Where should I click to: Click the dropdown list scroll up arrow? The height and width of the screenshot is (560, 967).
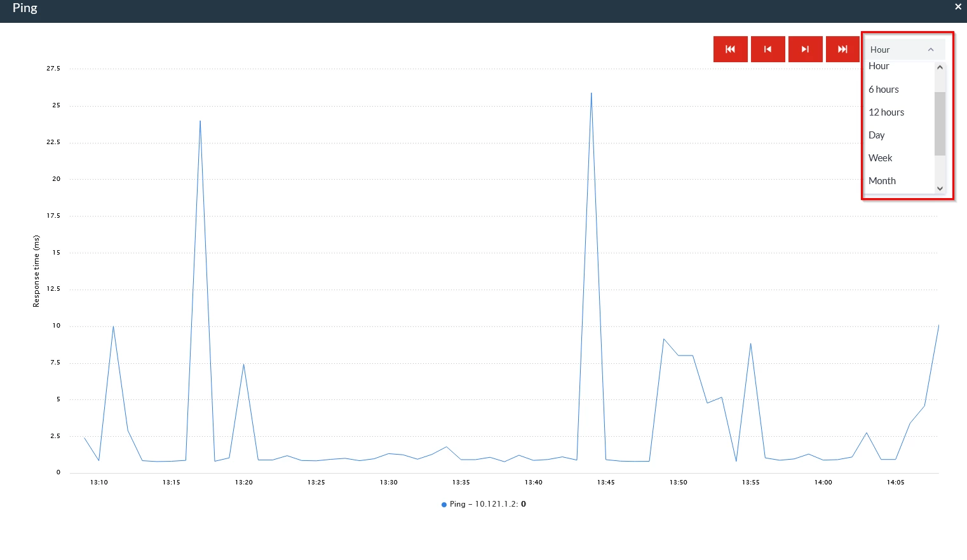(x=940, y=67)
